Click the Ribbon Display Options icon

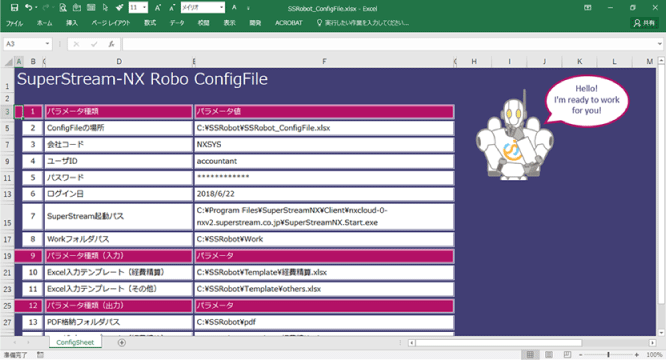pos(587,8)
